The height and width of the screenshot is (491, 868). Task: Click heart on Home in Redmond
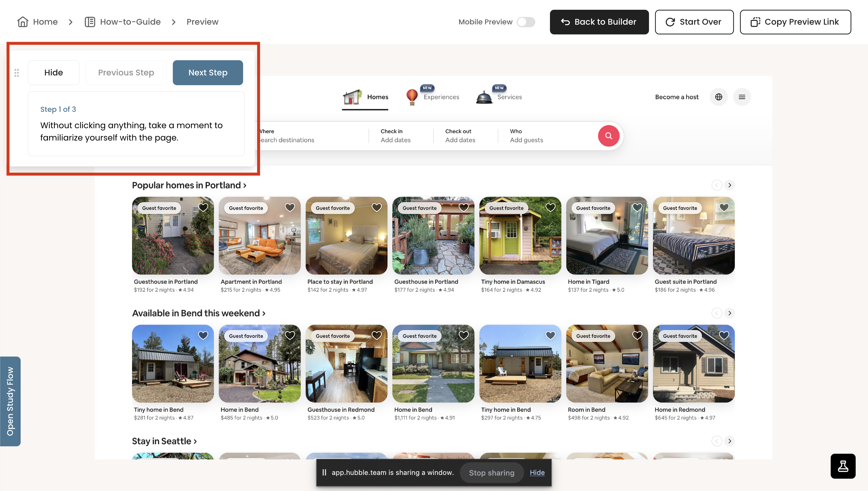click(x=724, y=335)
